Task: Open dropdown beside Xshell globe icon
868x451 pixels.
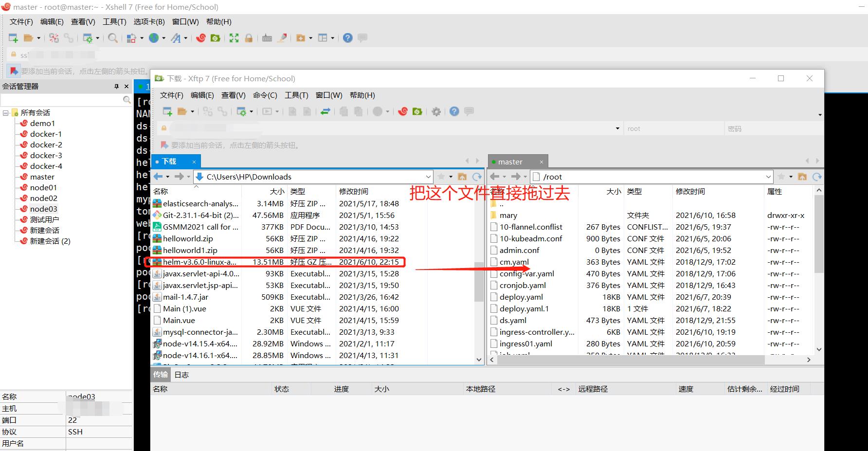Action: (164, 38)
